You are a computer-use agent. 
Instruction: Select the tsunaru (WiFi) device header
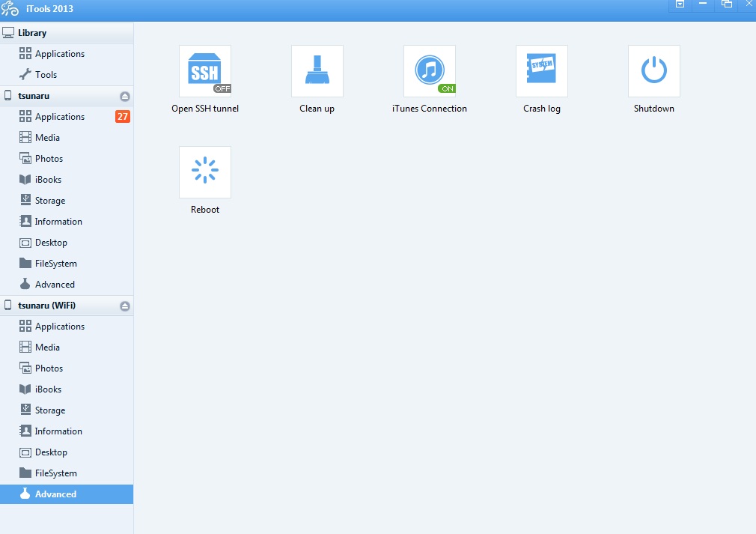67,306
